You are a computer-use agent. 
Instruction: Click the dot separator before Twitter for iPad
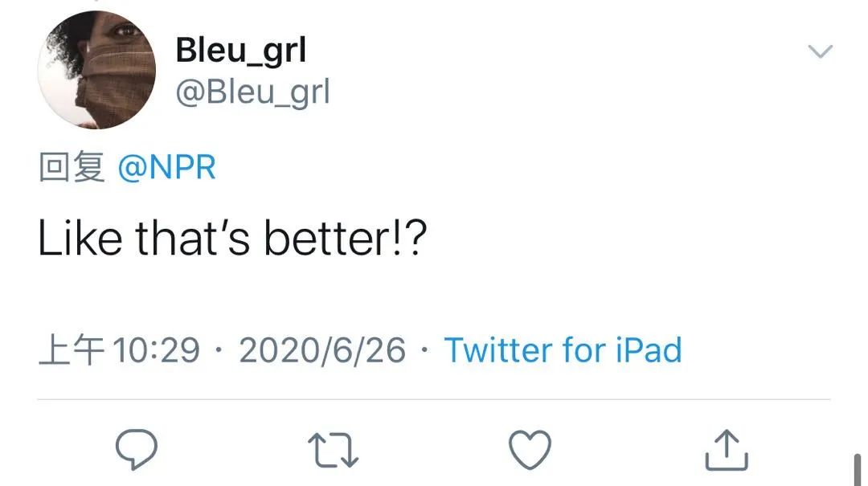pos(425,351)
